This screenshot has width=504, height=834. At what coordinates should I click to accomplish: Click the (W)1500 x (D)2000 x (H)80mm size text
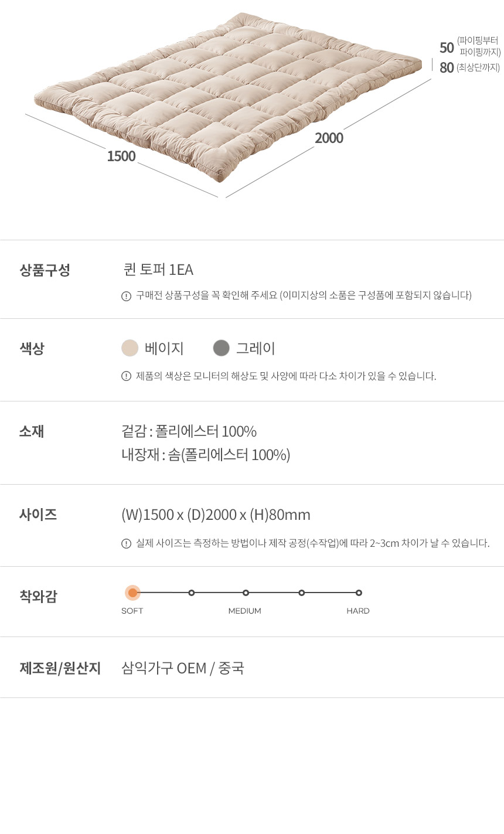pos(216,515)
